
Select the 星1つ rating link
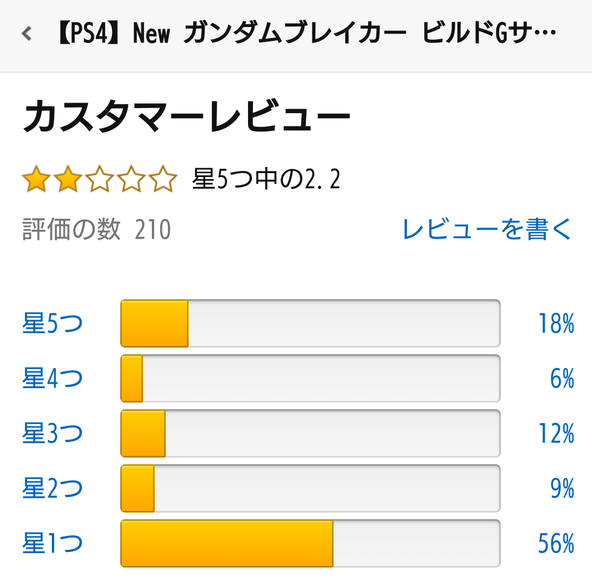point(52,543)
